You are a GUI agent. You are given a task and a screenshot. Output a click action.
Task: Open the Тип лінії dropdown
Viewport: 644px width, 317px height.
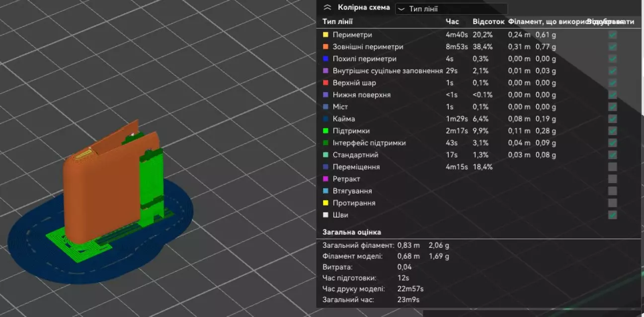coord(451,9)
